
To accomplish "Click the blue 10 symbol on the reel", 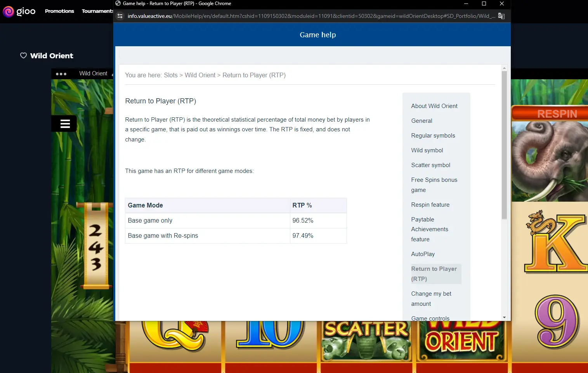I will coord(271,334).
